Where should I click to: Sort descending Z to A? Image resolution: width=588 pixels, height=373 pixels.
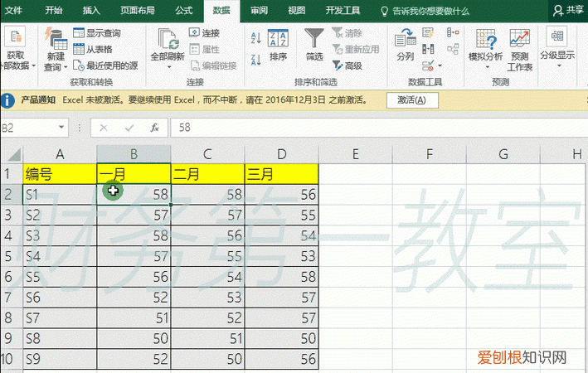(x=255, y=60)
